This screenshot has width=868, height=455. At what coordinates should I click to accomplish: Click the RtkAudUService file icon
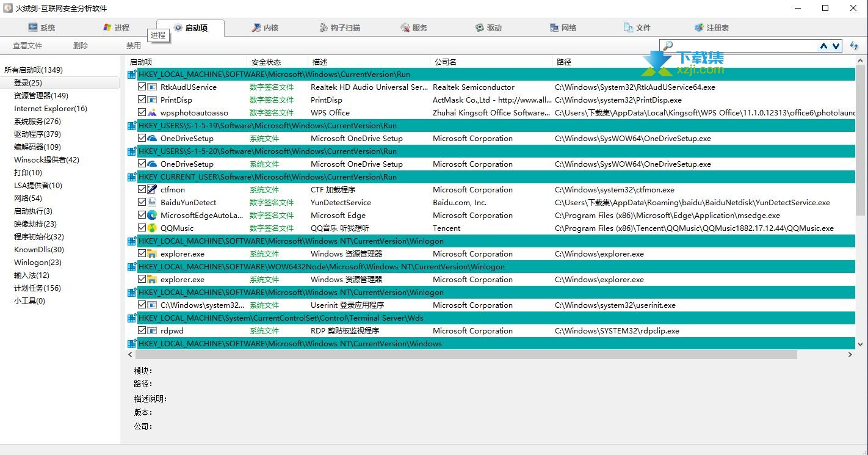[x=152, y=87]
